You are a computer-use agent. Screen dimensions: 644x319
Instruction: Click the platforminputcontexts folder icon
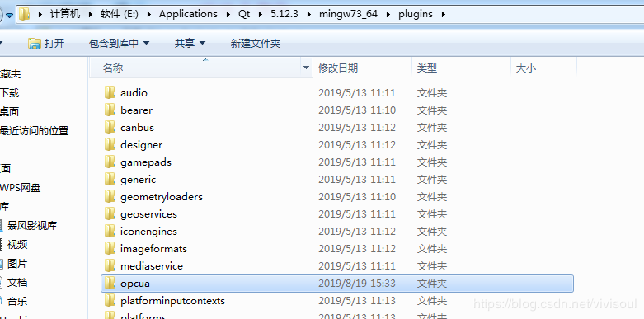click(x=110, y=301)
